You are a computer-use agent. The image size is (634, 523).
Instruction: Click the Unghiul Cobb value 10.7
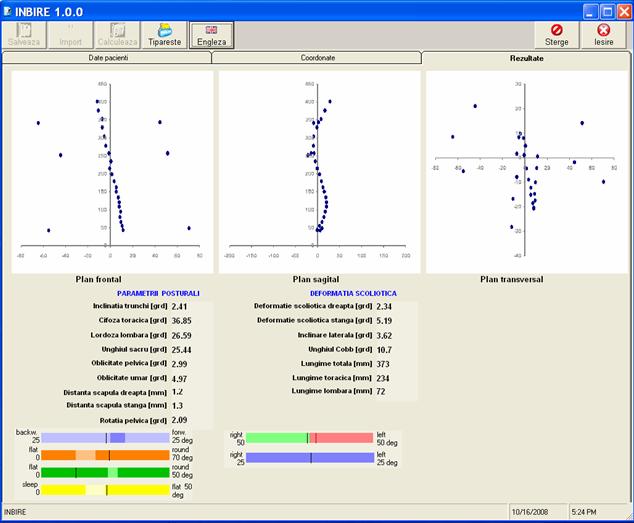click(x=384, y=349)
